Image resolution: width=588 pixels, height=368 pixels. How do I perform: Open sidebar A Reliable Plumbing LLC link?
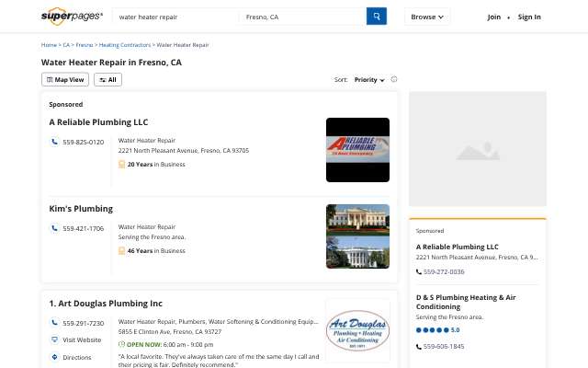pos(458,247)
